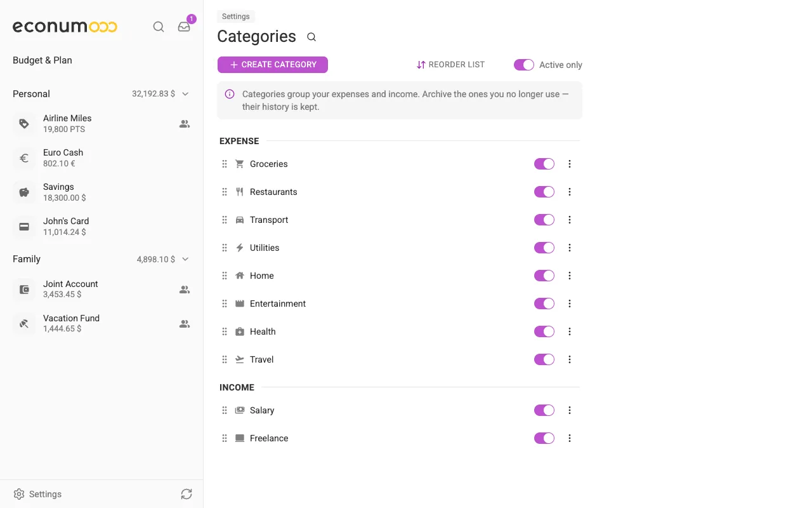This screenshot has width=812, height=508.
Task: Collapse the Personal accounts group chevron
Action: 185,94
